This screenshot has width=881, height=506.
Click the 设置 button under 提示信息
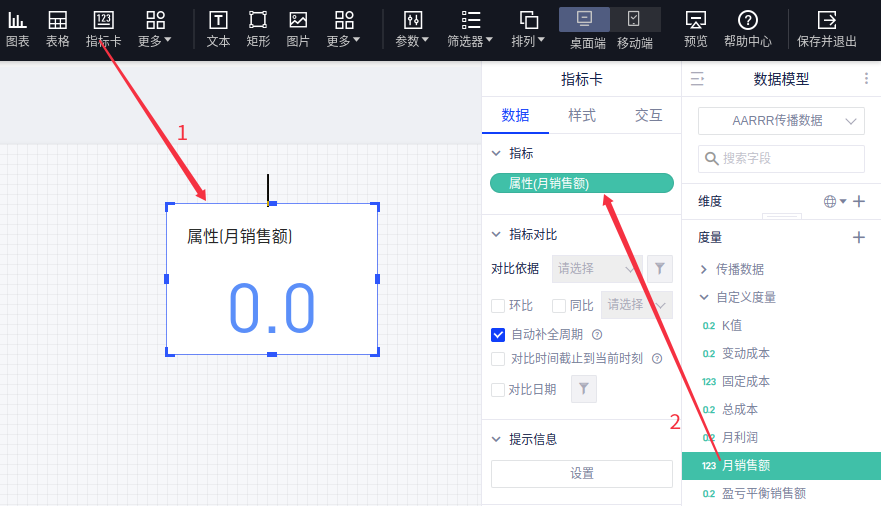pyautogui.click(x=581, y=474)
